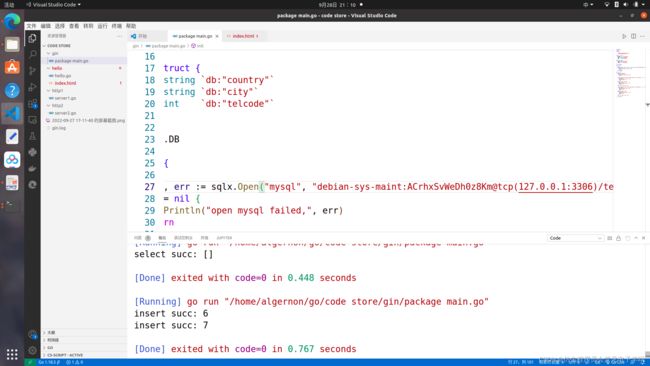Open the Remote Explorer view
Viewport: 650px width, 366px height.
click(32, 120)
